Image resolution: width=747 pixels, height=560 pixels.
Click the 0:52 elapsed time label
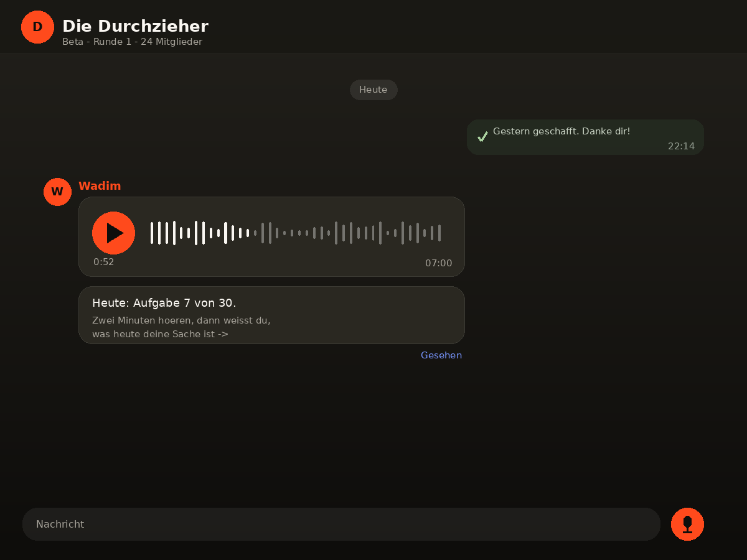(104, 262)
